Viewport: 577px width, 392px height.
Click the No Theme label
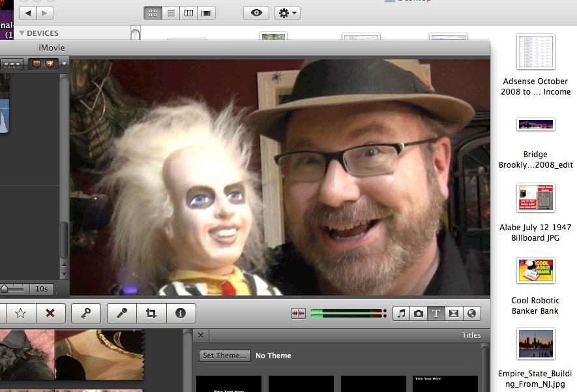(273, 355)
